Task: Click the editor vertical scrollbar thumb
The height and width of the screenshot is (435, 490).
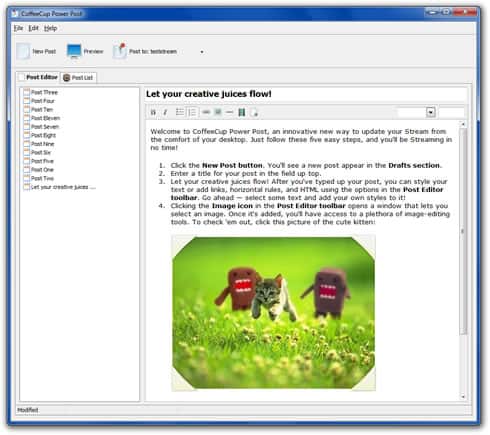Action: [463, 231]
